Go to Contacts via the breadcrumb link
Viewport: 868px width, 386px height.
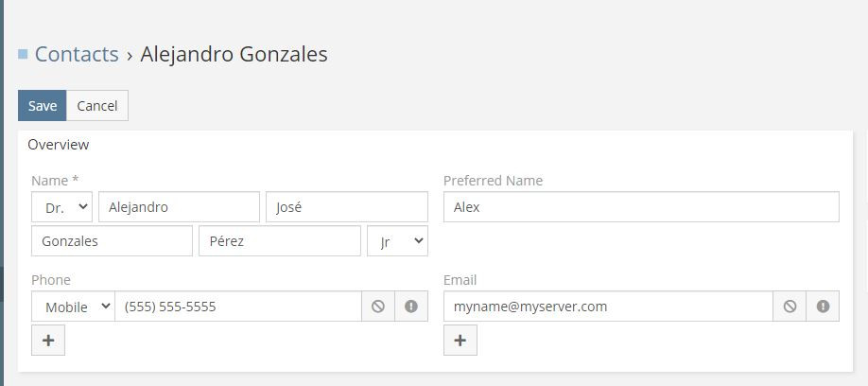point(77,54)
